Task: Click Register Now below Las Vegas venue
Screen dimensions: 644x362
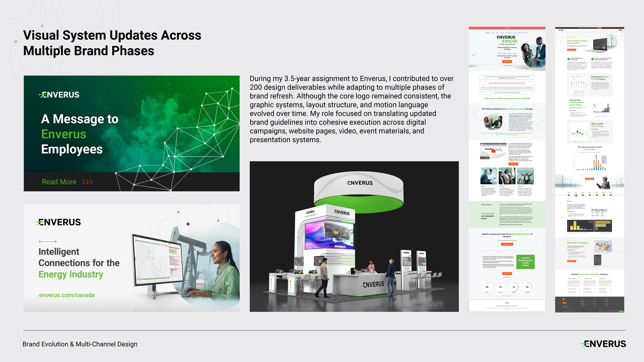Action: point(507,61)
